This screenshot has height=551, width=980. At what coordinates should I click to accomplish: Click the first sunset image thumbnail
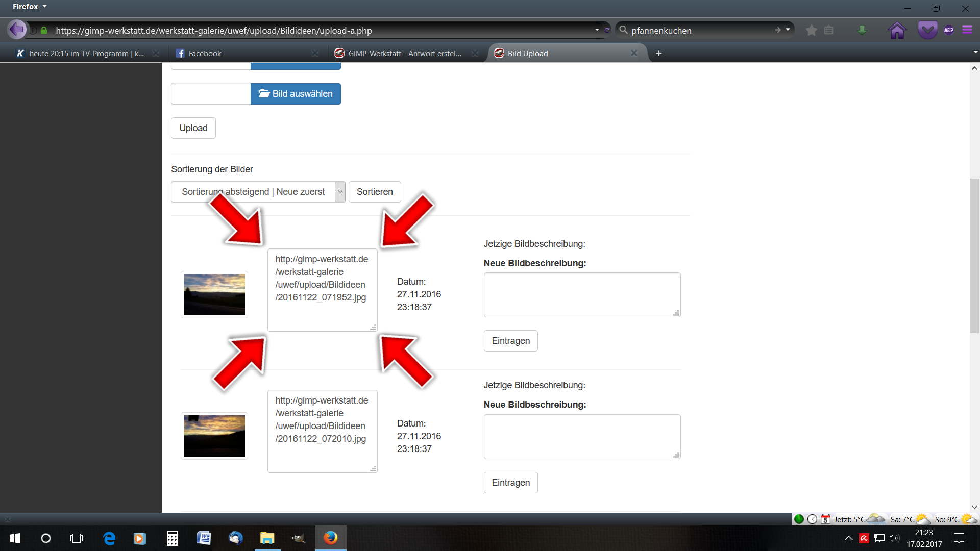click(214, 294)
